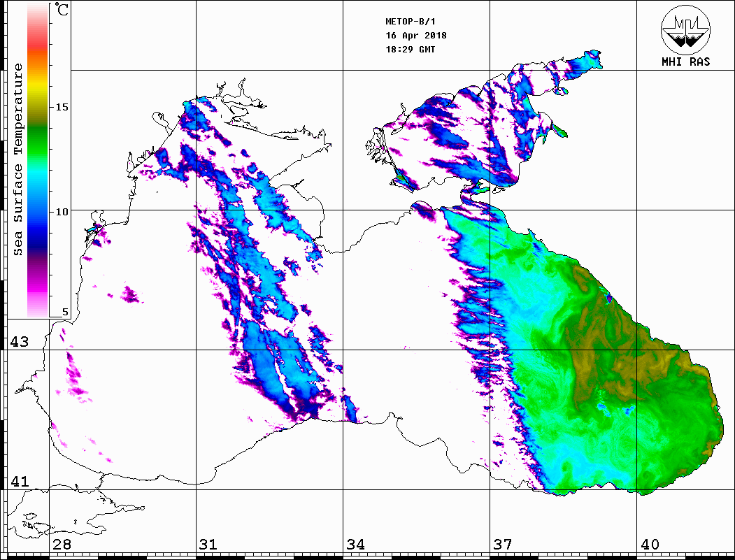Click the latitude label 43
735x560 pixels.
pyautogui.click(x=19, y=342)
